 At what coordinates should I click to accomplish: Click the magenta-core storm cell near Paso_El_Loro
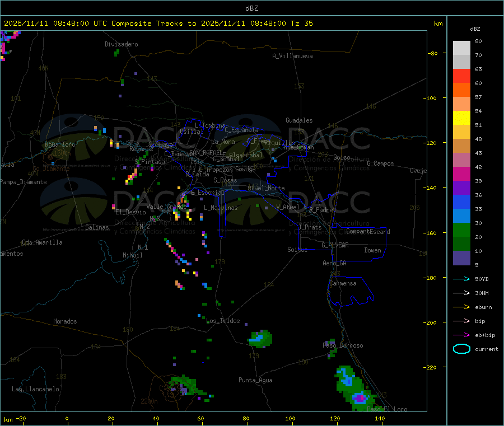point(360,399)
